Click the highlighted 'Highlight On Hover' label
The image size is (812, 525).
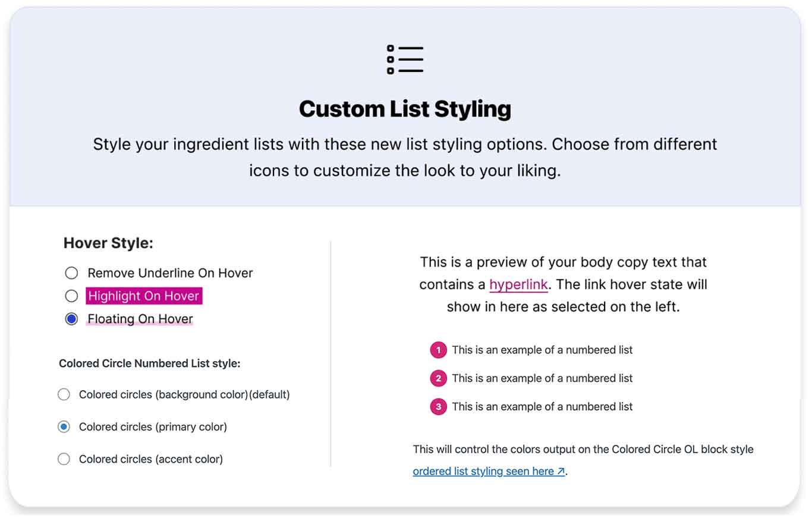click(x=144, y=296)
